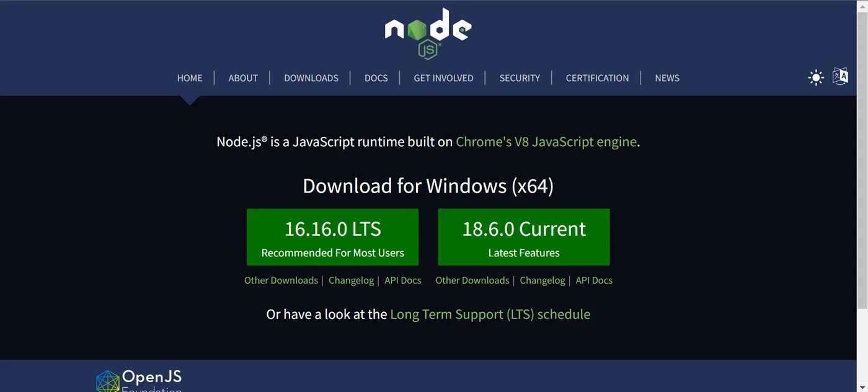Download 16.16.0 LTS version
Viewport: 868px width, 392px height.
point(332,237)
